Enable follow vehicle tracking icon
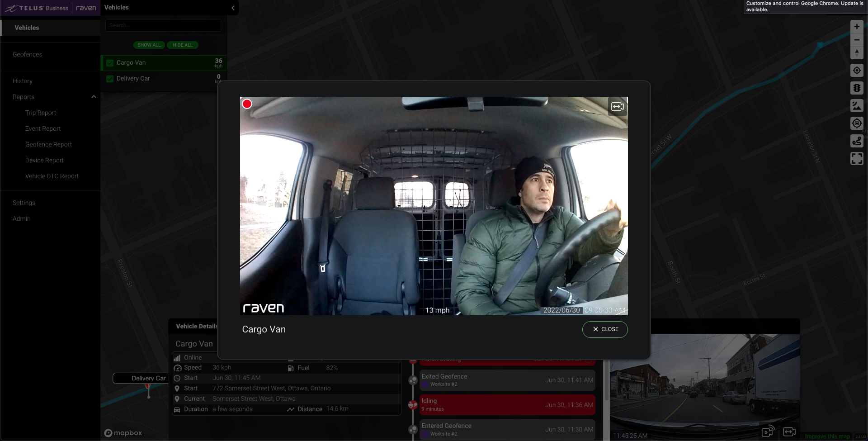The width and height of the screenshot is (868, 441). point(857,123)
